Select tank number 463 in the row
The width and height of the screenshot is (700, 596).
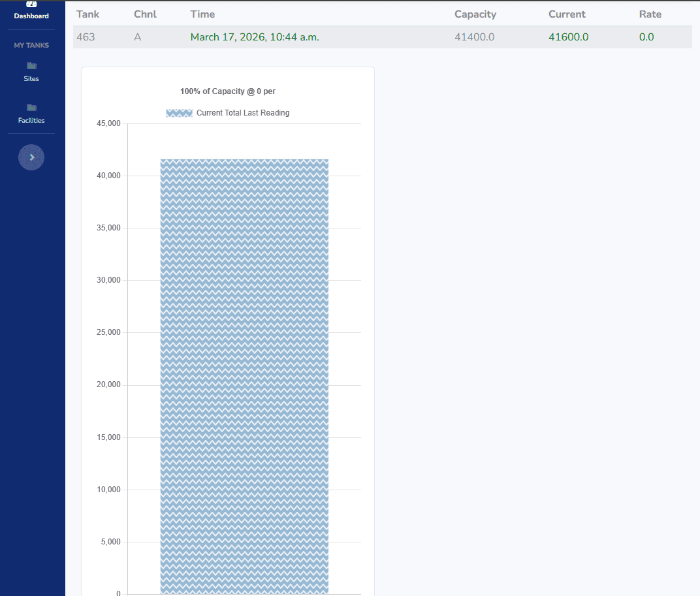pos(86,37)
